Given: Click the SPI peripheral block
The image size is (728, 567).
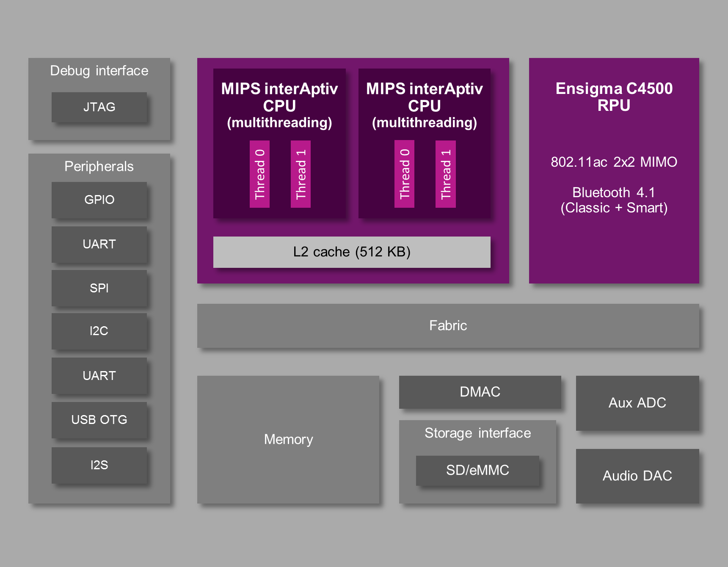Looking at the screenshot, I should click(99, 288).
